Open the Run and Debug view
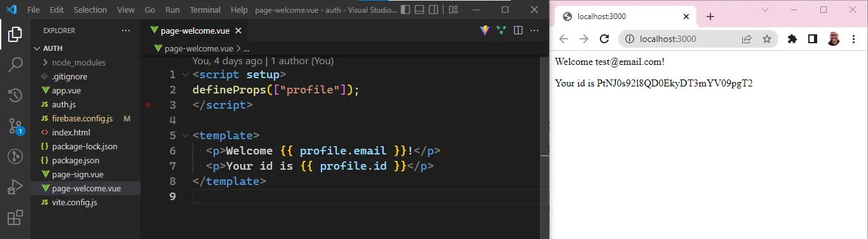The image size is (868, 239). (x=15, y=187)
